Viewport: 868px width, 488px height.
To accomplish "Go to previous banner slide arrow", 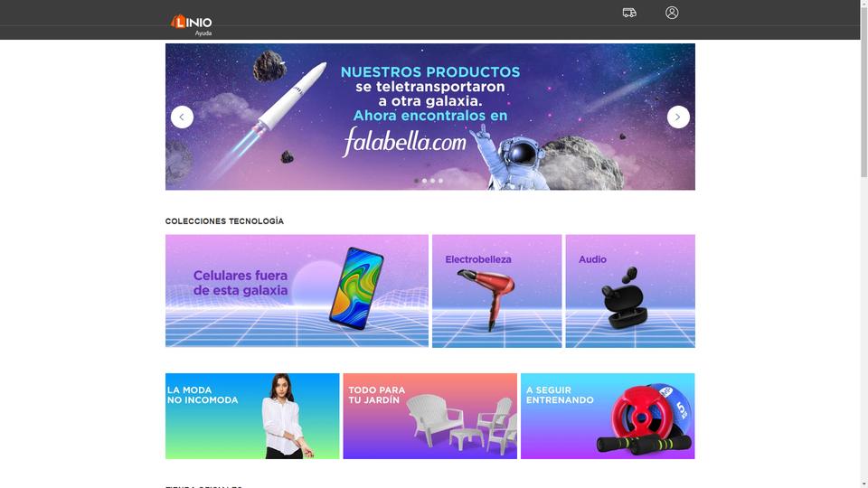I will pos(182,117).
